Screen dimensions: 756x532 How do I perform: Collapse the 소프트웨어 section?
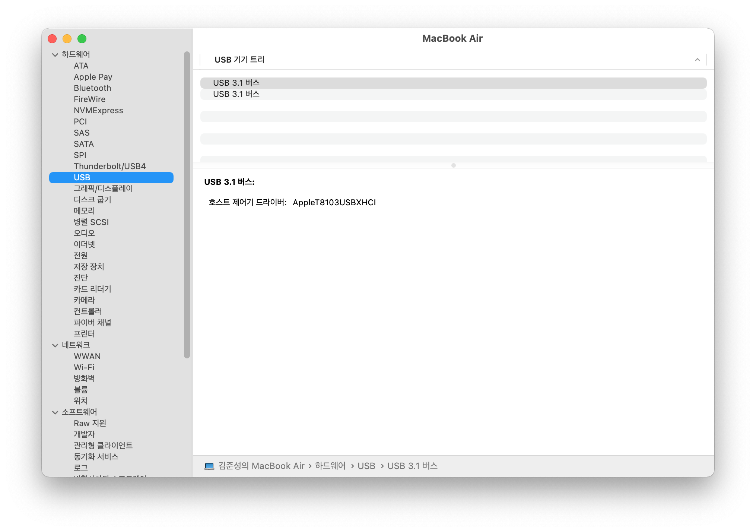pyautogui.click(x=55, y=412)
